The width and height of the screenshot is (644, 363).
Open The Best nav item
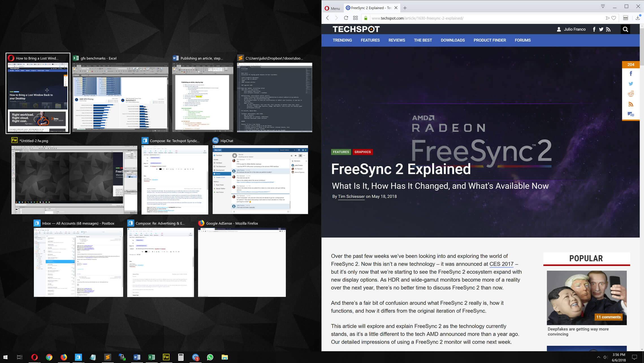423,40
